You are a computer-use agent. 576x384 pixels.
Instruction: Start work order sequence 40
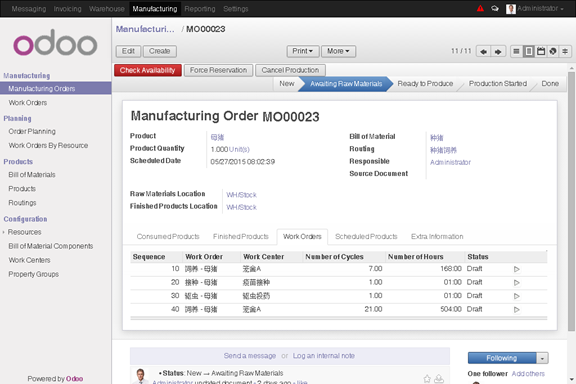(x=516, y=310)
